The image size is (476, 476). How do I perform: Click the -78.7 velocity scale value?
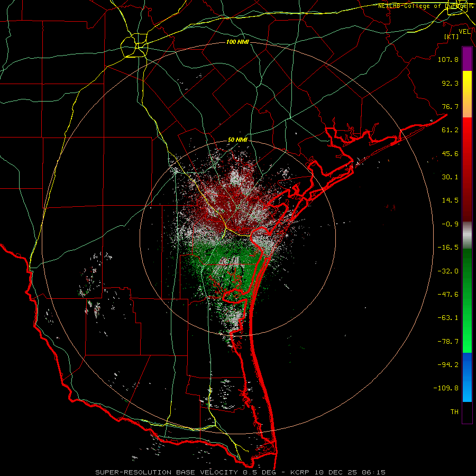(x=448, y=342)
